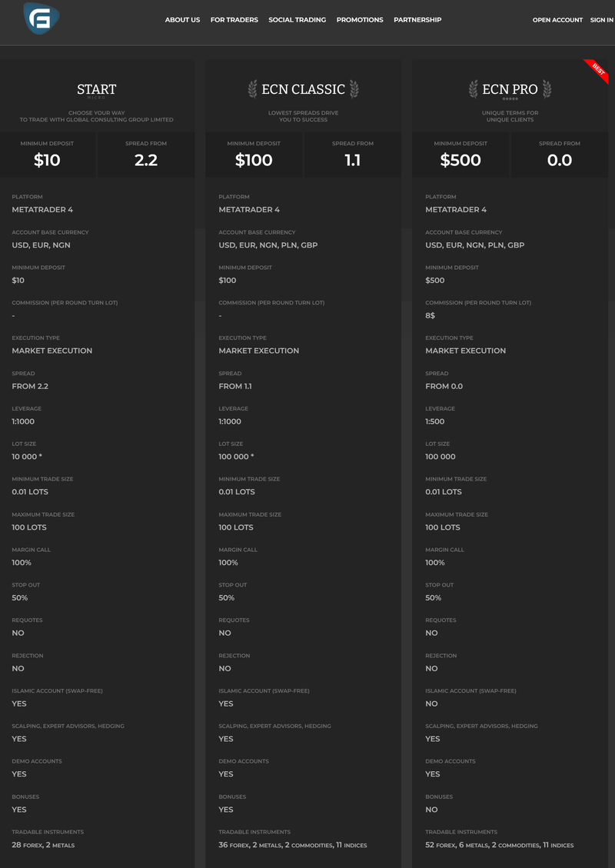615x868 pixels.
Task: Click the spread from 1.1 tile
Action: click(353, 155)
